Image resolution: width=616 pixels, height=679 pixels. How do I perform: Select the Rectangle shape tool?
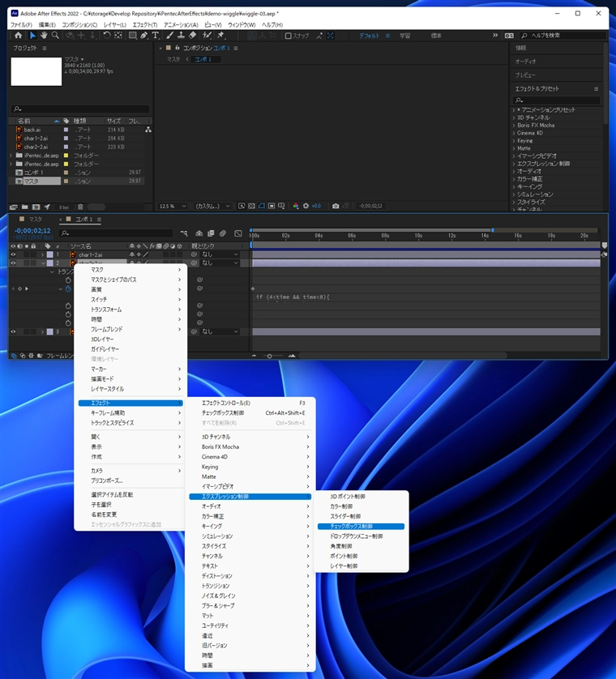pos(133,36)
